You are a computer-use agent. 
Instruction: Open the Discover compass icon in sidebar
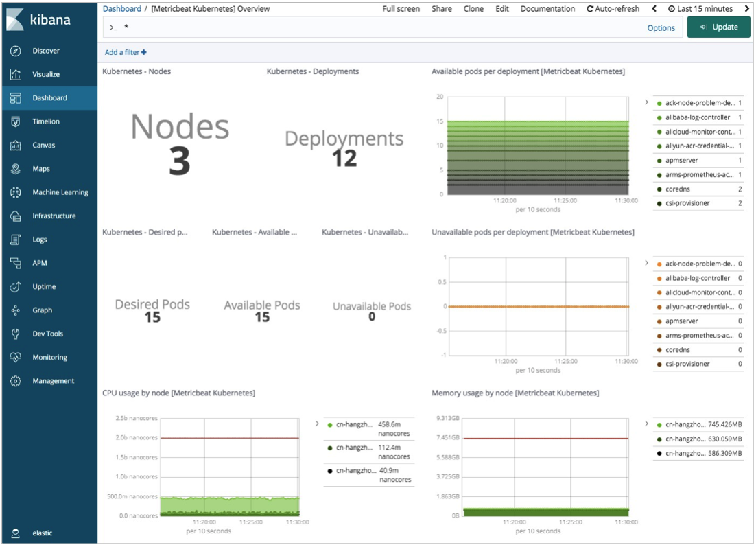16,51
